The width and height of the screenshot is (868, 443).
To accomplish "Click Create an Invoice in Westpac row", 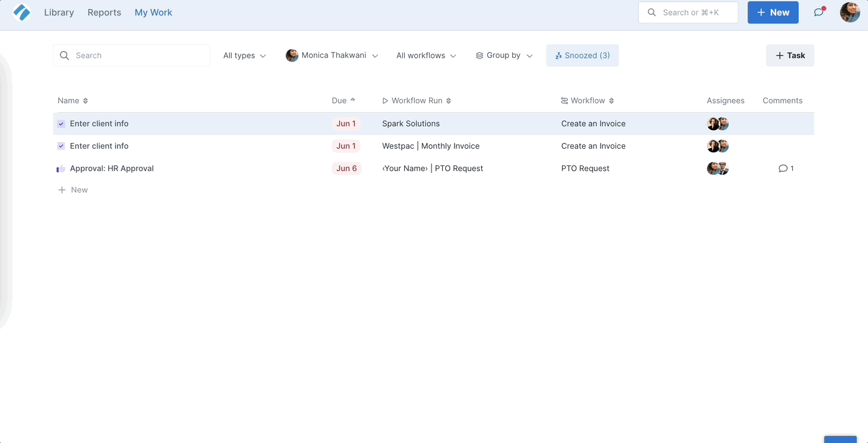I will (593, 146).
